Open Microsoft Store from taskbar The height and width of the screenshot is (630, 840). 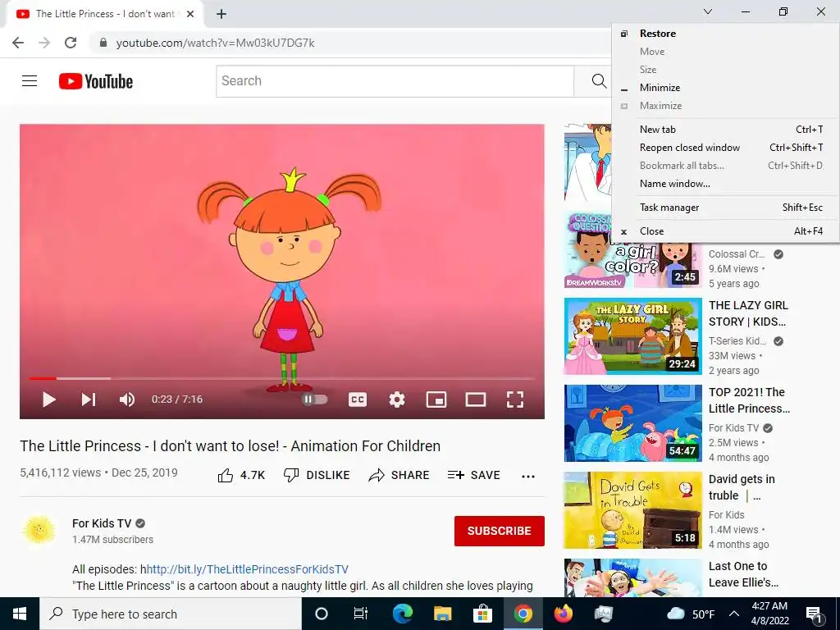coord(482,614)
